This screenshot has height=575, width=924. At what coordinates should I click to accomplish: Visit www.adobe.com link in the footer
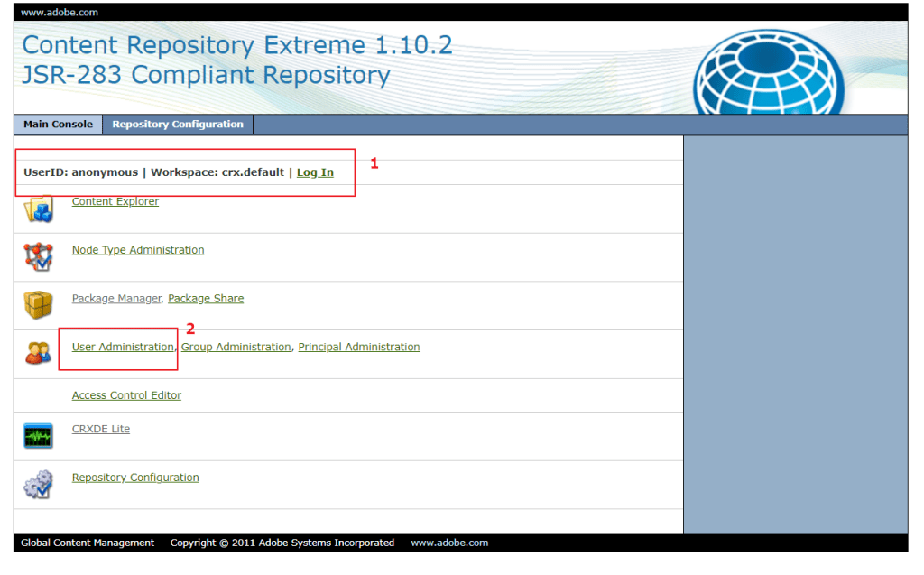[x=449, y=543]
